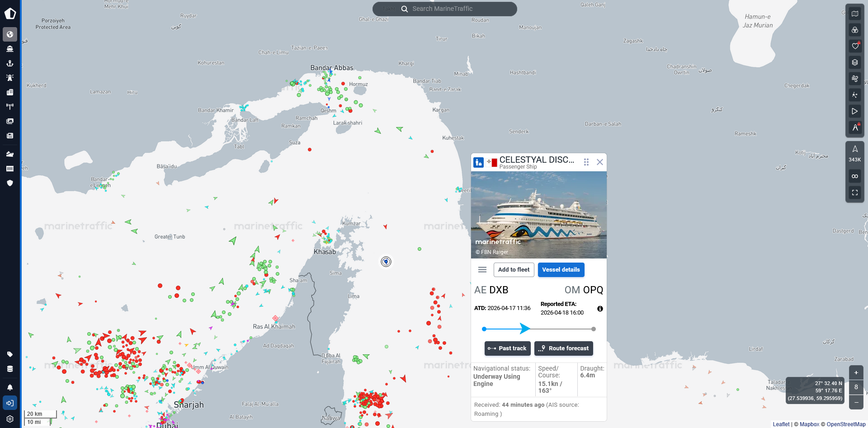This screenshot has width=868, height=428.
Task: Open the database stack icon in sidebar
Action: pyautogui.click(x=10, y=369)
